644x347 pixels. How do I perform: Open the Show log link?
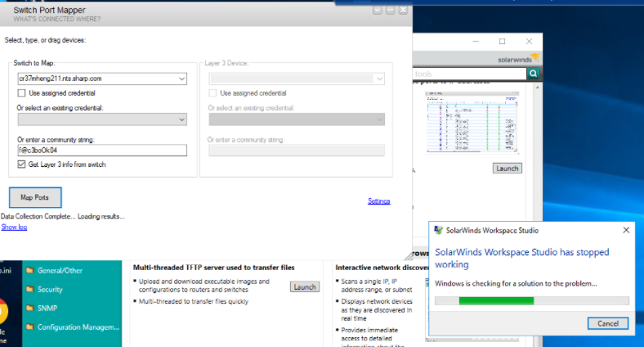point(14,227)
